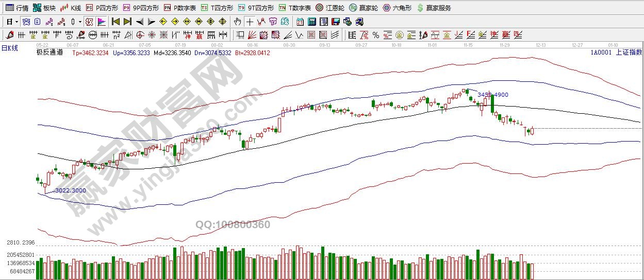Switch to the K线 chart view

click(x=71, y=8)
